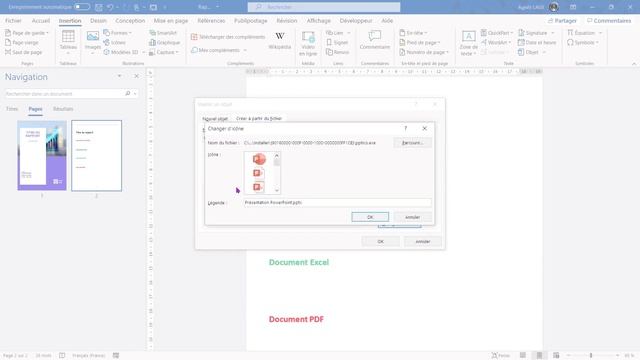Insert a Page vierge
The height and width of the screenshot is (360, 640).
22,42
